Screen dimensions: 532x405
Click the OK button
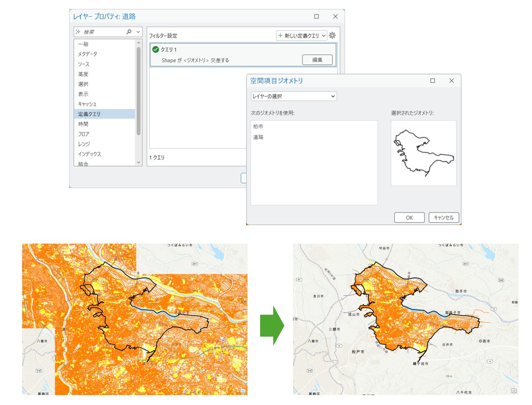tap(410, 217)
